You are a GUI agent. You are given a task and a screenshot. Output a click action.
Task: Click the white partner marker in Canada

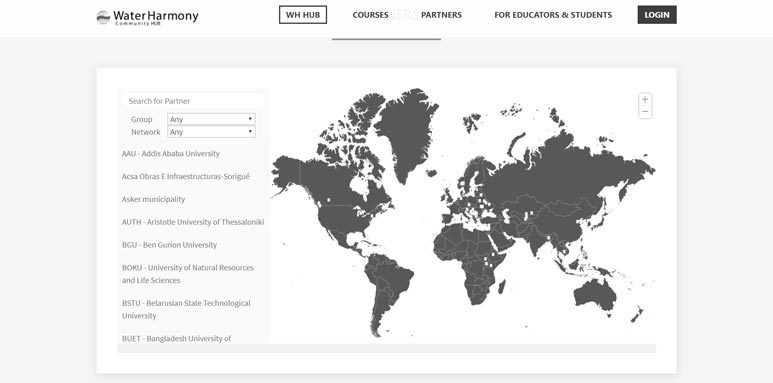(328, 201)
